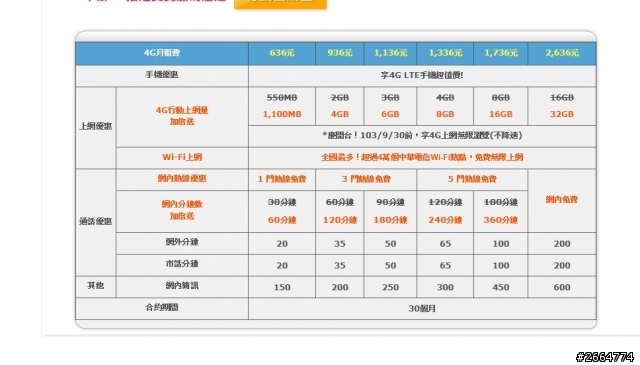640x365 pixels.
Task: Click the orange 32GB data value
Action: click(562, 114)
